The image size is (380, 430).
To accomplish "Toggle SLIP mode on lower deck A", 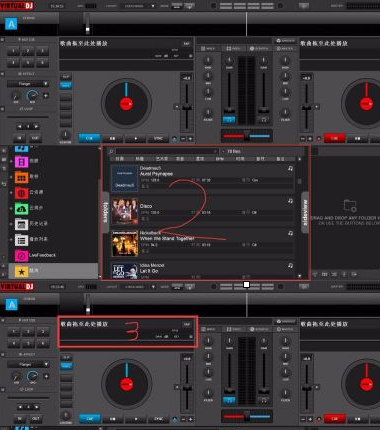I will pos(66,357).
